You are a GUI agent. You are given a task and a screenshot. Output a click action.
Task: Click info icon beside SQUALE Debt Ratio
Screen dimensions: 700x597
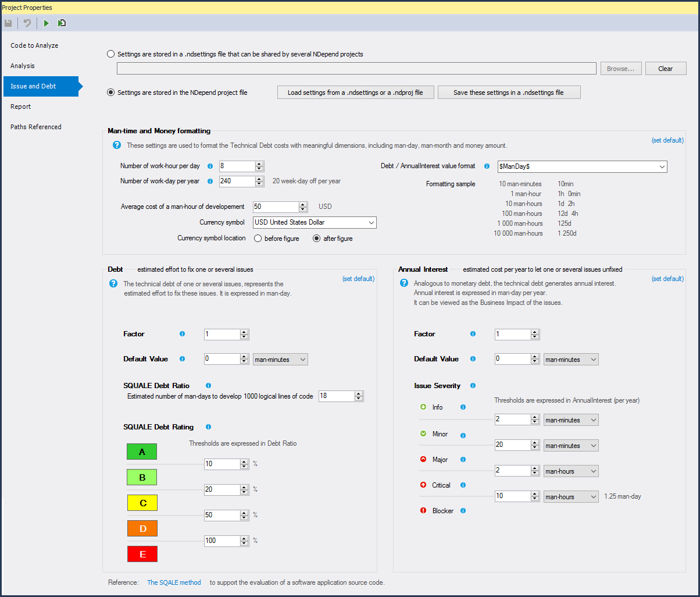pyautogui.click(x=208, y=385)
